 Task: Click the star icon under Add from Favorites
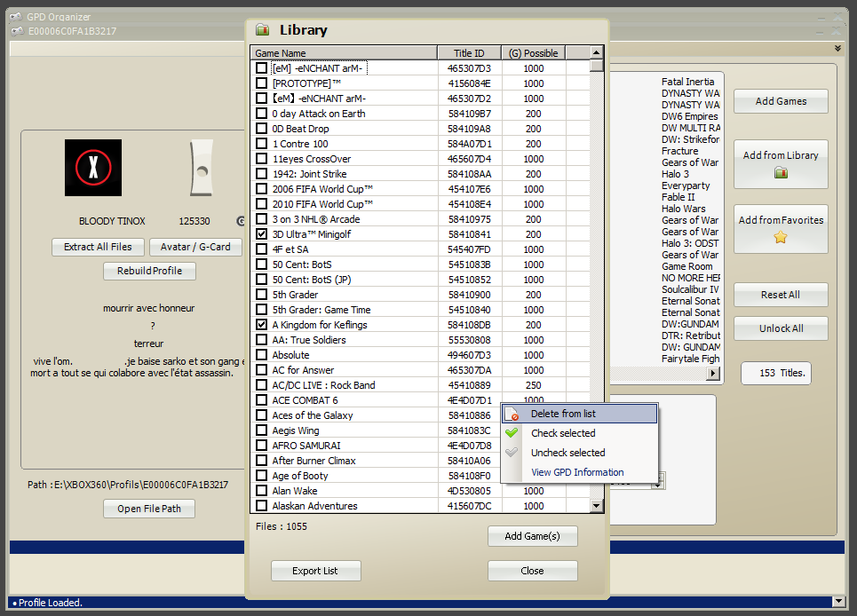[x=781, y=237]
